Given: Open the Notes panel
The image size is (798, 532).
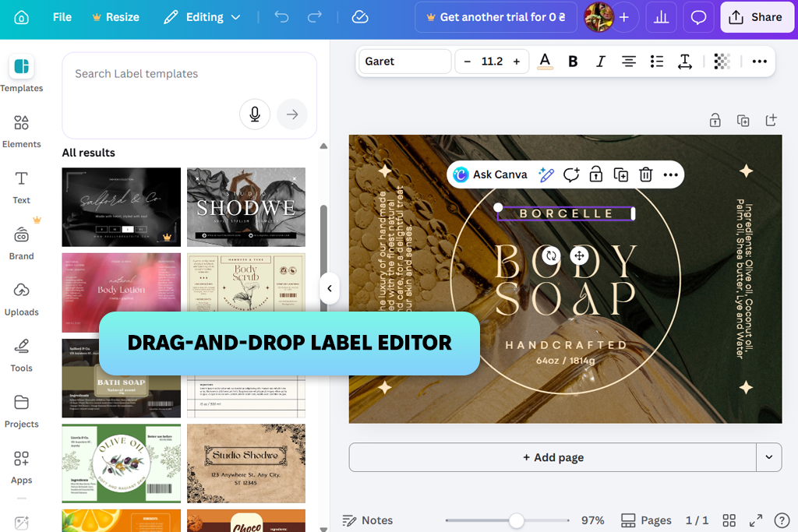Looking at the screenshot, I should (x=368, y=520).
